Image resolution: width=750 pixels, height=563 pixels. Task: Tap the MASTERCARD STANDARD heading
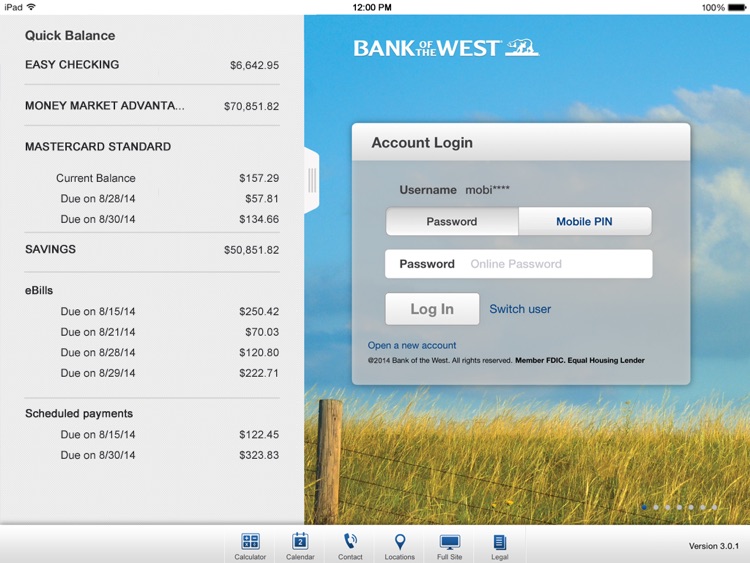coord(98,146)
